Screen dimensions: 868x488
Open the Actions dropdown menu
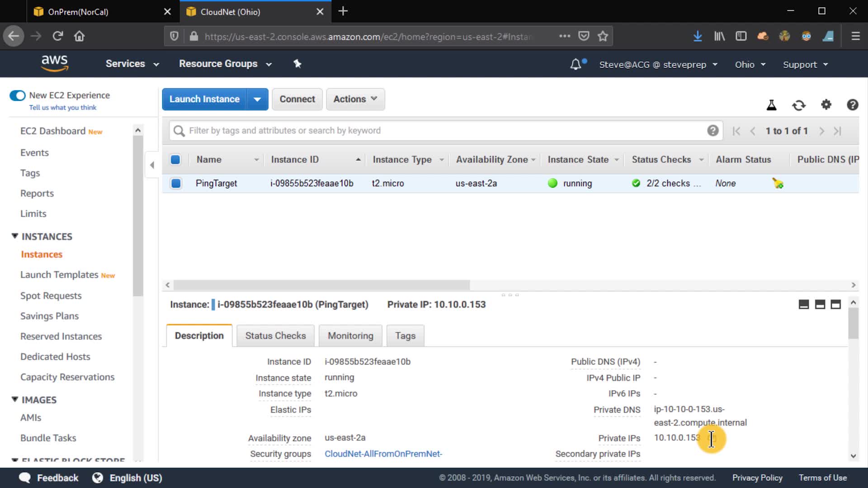pos(355,99)
